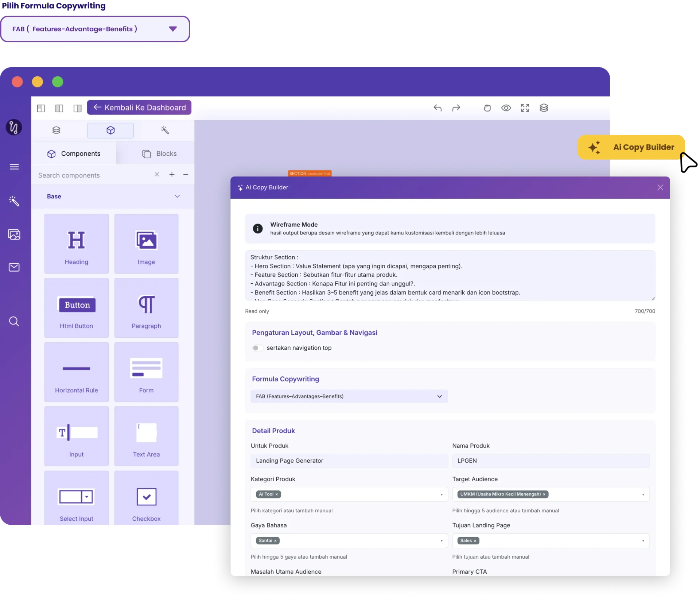Open the Kategori Produk dropdown
Viewport: 700px width, 598px height.
point(349,494)
